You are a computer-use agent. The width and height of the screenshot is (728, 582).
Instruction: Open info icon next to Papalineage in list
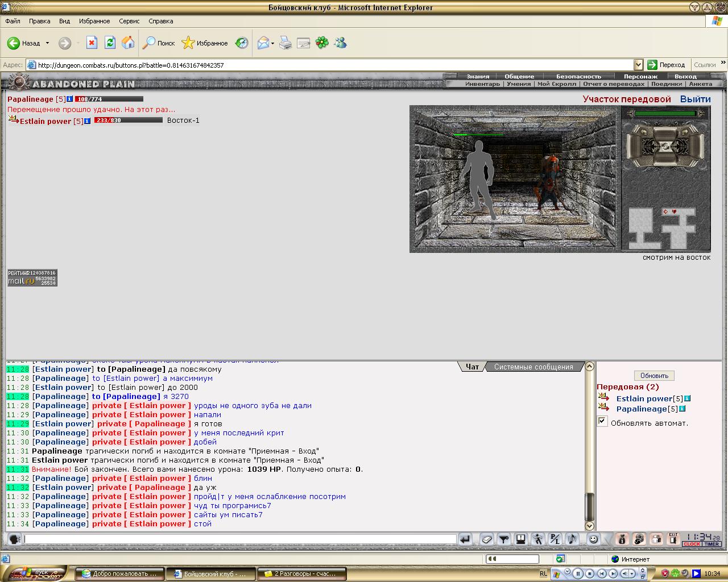click(x=682, y=409)
